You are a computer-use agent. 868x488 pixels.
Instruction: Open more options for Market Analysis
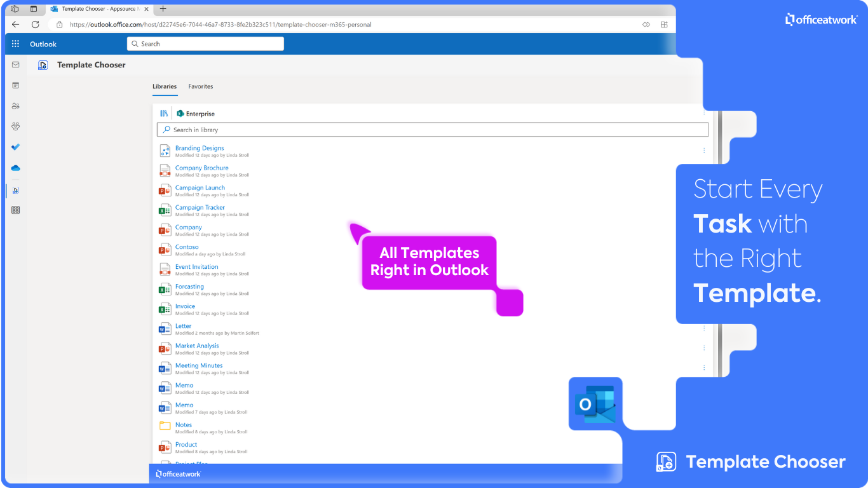tap(704, 348)
